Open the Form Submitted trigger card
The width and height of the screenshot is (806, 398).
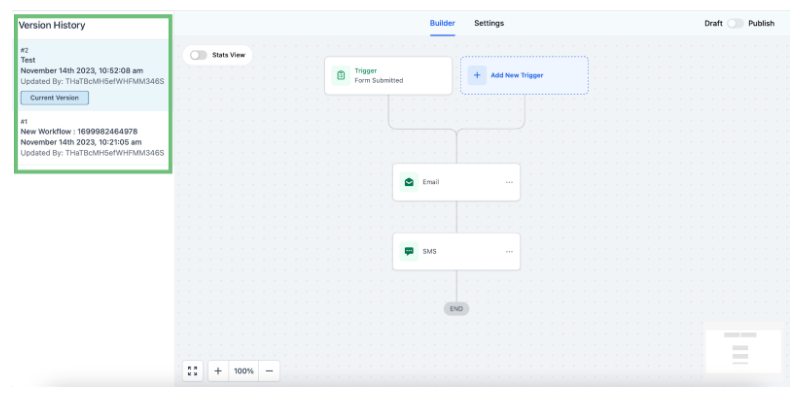pyautogui.click(x=389, y=76)
